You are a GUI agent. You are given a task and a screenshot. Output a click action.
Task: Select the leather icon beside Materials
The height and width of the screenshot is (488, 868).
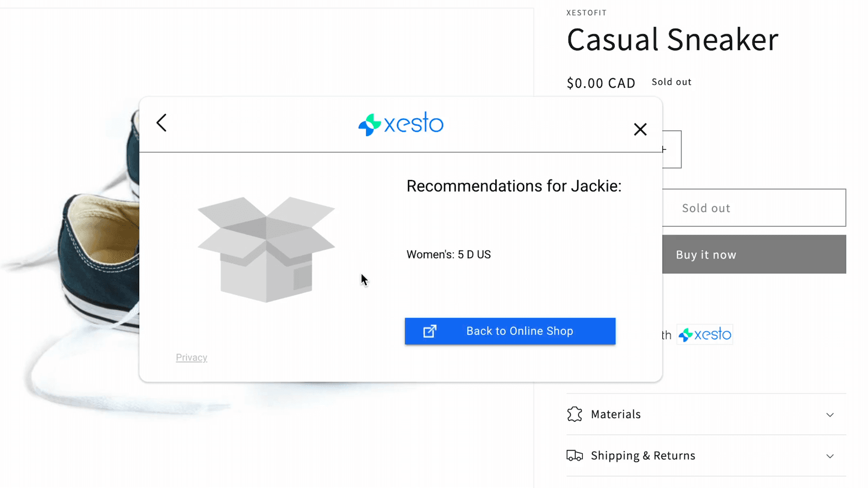[574, 414]
